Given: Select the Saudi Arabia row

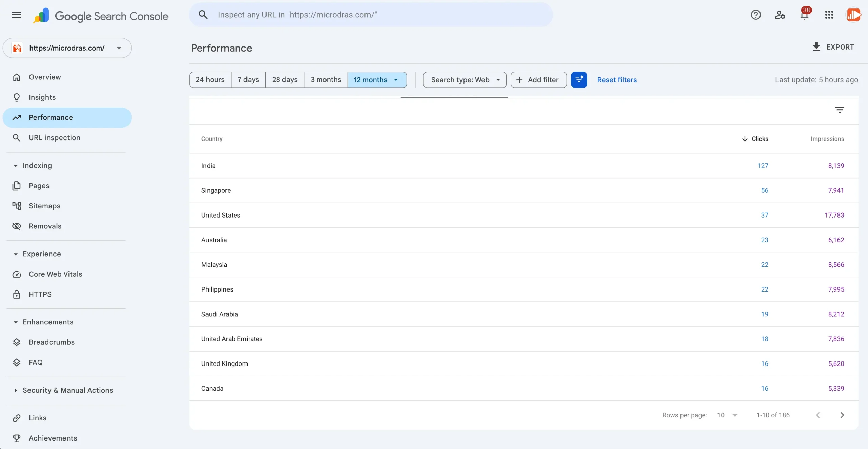Looking at the screenshot, I should click(524, 314).
